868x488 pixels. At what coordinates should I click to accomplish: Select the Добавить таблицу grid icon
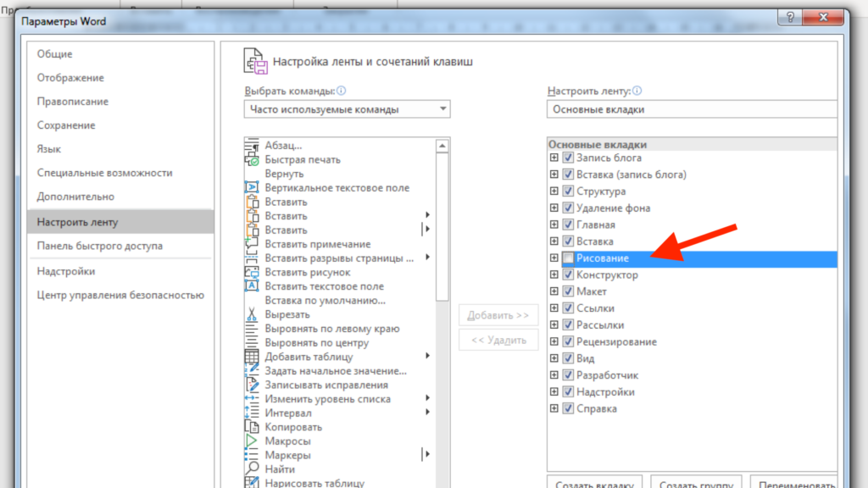point(252,357)
